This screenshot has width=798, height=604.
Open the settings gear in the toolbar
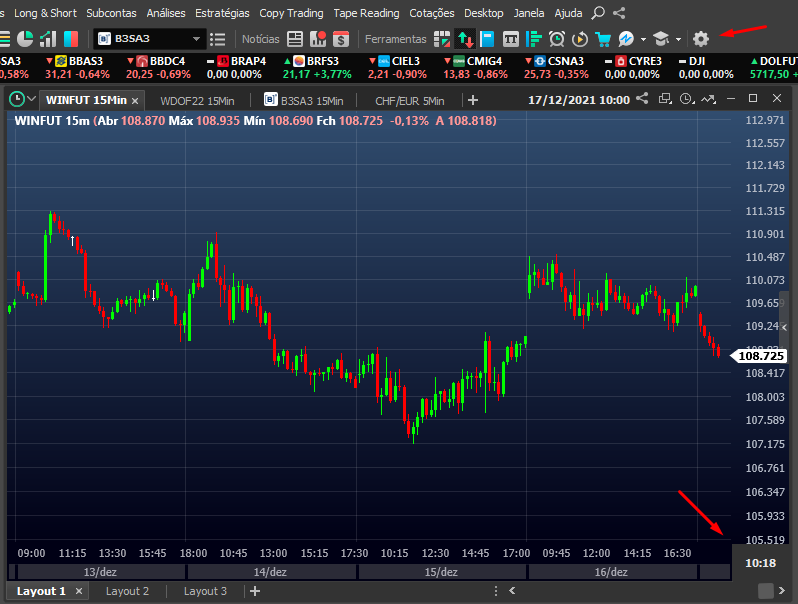tap(701, 39)
